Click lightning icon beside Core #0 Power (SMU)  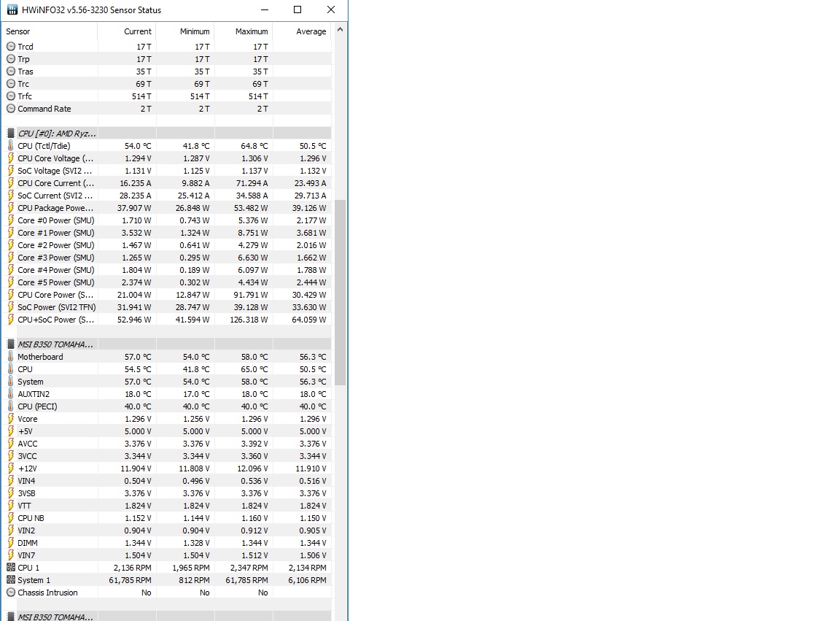tap(11, 220)
